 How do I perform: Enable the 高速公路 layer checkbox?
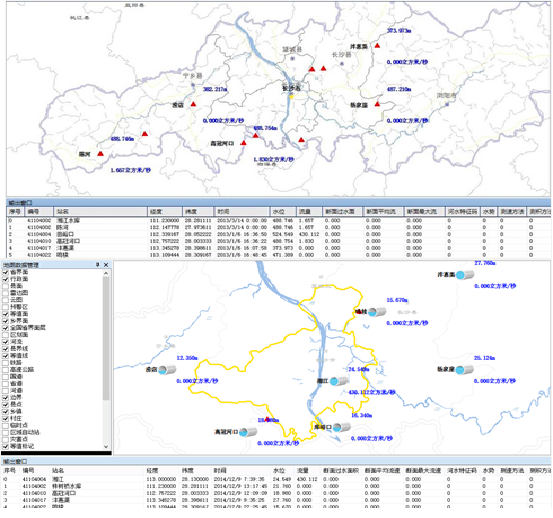tap(5, 370)
